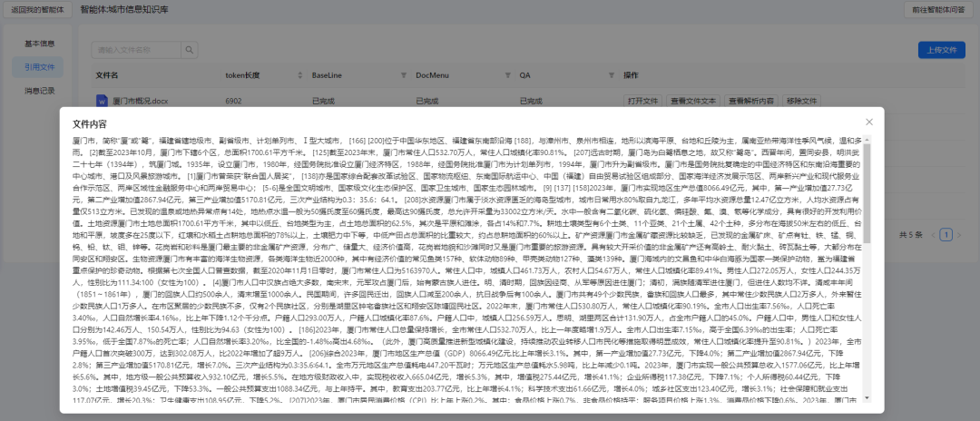980x421 pixels.
Task: Click the 已完成 status under DocMenu
Action: click(427, 101)
